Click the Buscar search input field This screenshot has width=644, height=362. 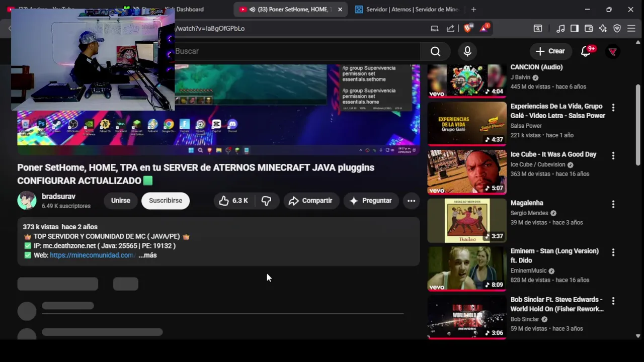[x=297, y=51]
